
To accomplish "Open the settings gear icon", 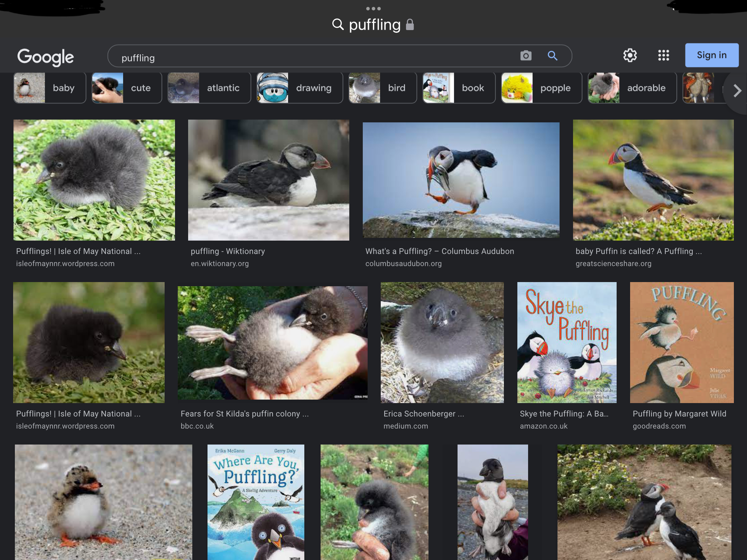I will pyautogui.click(x=630, y=55).
